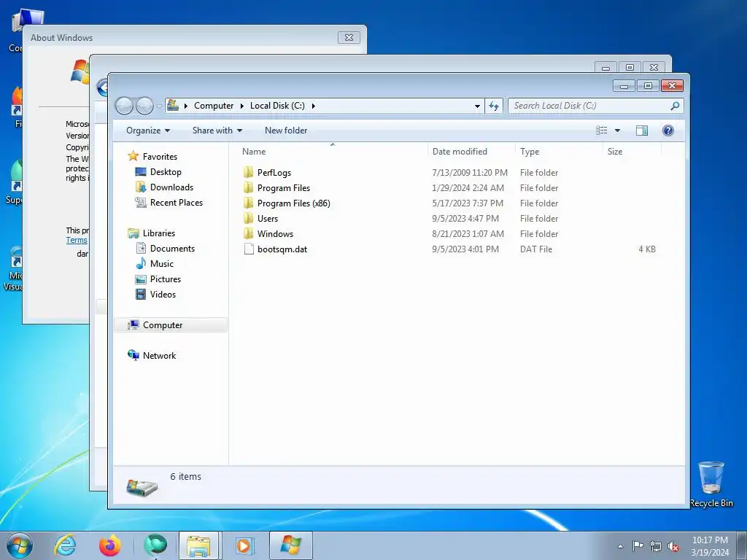The image size is (747, 560).
Task: Open the taskbar clock showing 10:17 PM
Action: [710, 546]
